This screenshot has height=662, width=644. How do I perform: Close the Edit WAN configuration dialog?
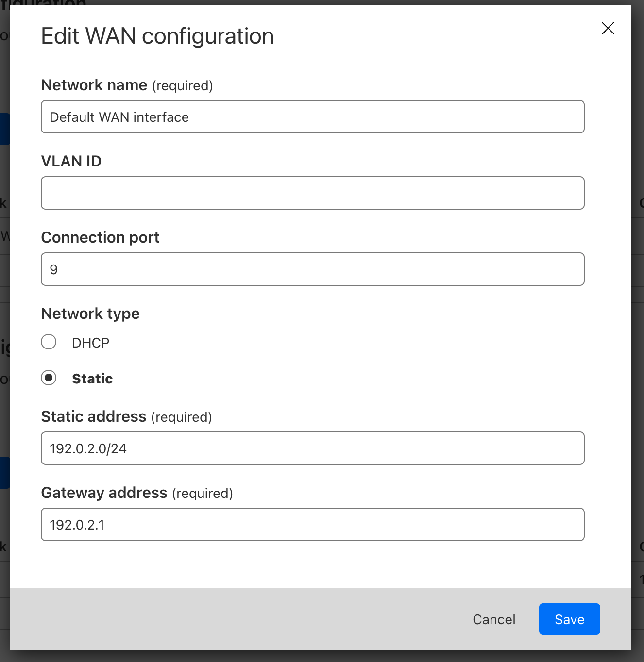tap(608, 28)
